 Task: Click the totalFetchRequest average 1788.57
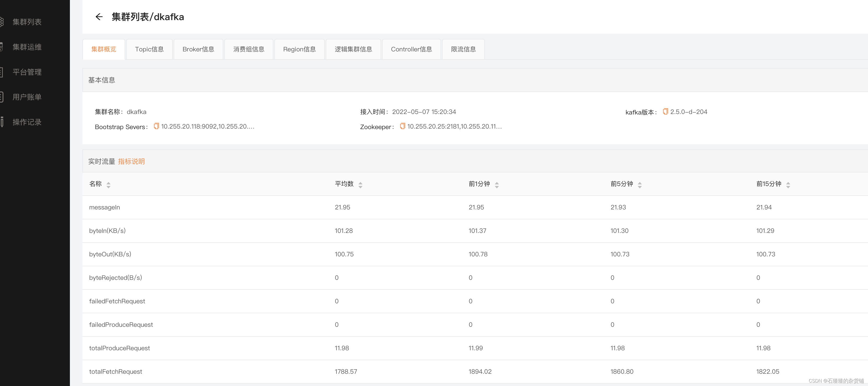(346, 371)
